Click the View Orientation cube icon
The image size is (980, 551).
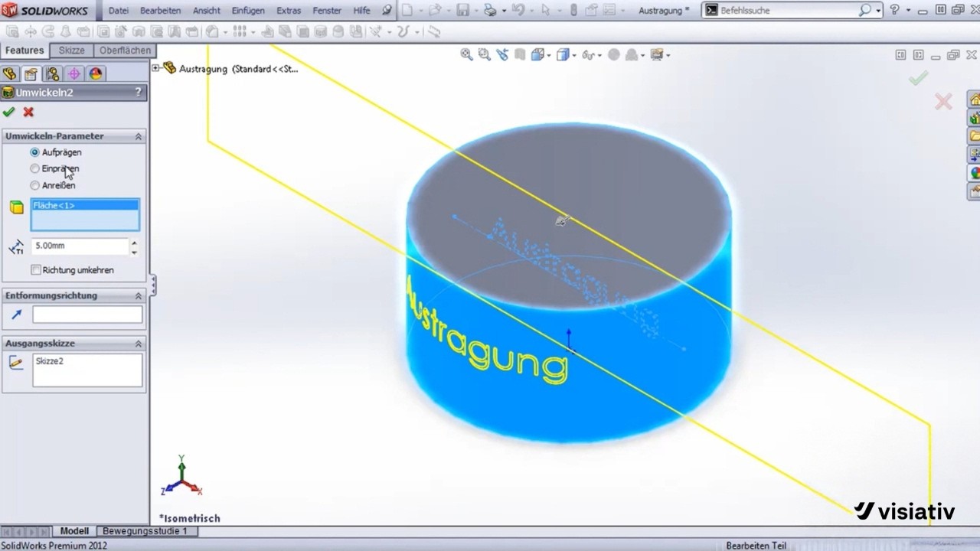tap(537, 54)
